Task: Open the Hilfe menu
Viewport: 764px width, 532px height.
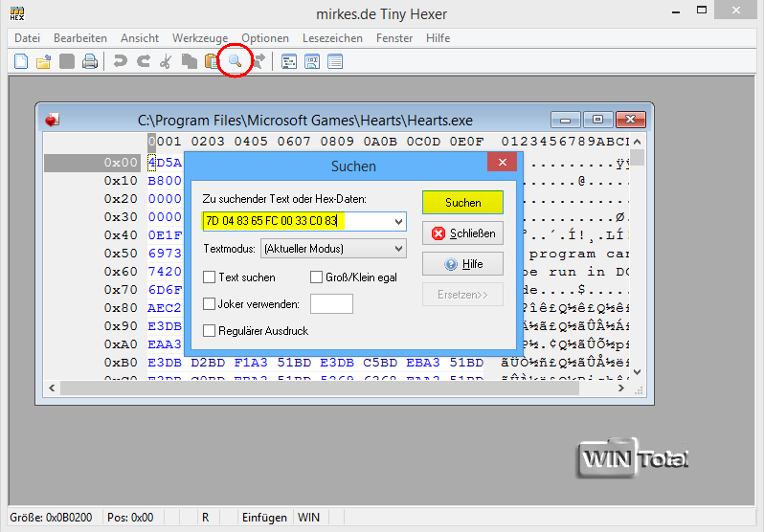Action: coord(438,38)
